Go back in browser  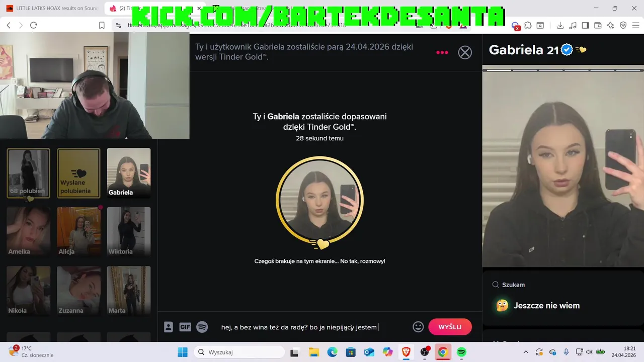point(9,25)
